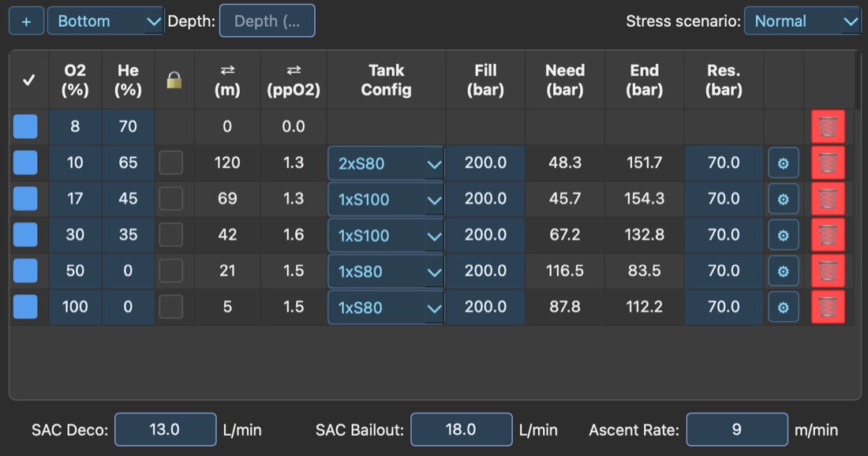The width and height of the screenshot is (868, 456).
Task: Click the Tank Config column header
Action: [x=387, y=80]
